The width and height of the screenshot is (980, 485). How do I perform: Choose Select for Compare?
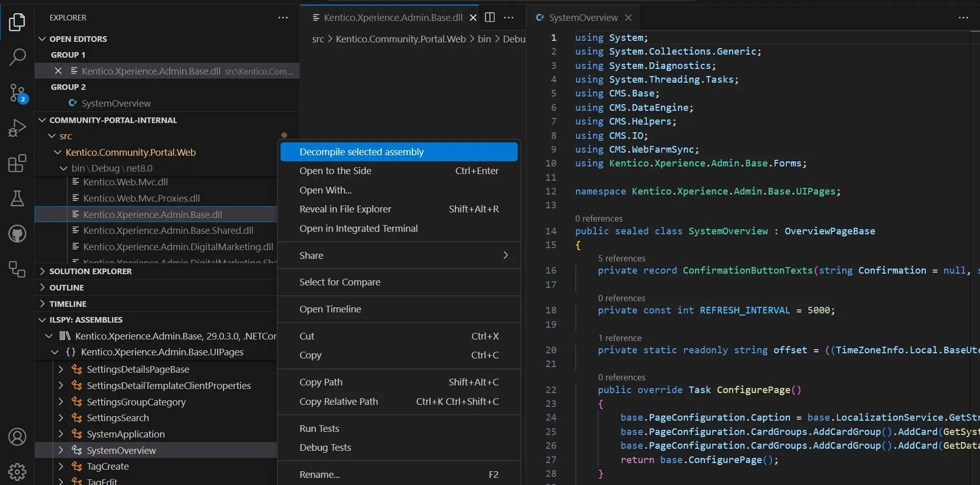(399, 282)
